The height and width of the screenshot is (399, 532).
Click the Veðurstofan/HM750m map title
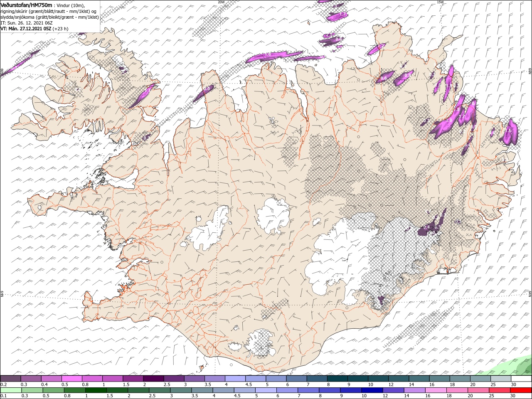[26, 5]
